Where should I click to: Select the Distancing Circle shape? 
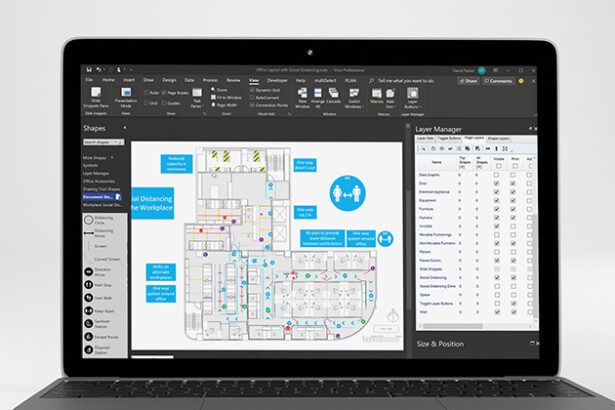[99, 220]
